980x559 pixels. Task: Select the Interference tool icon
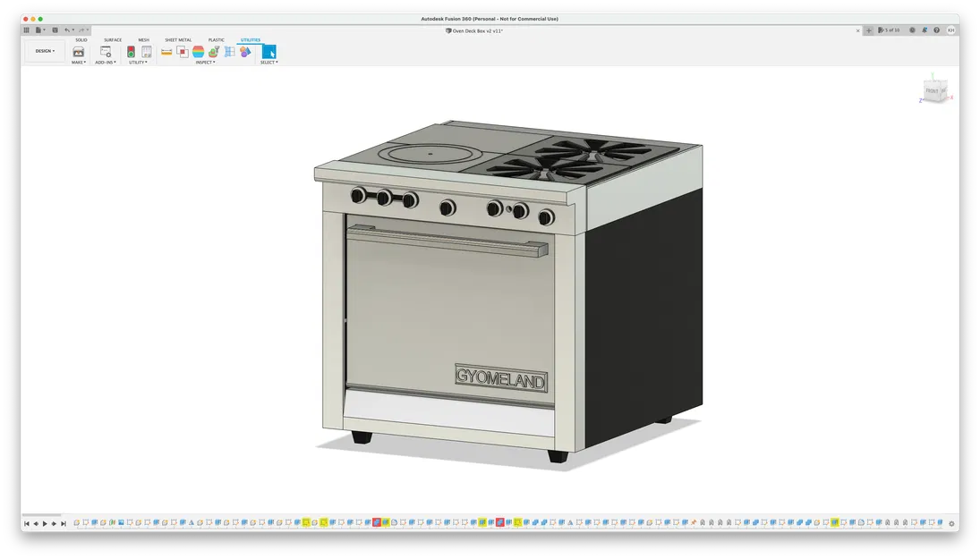[182, 52]
